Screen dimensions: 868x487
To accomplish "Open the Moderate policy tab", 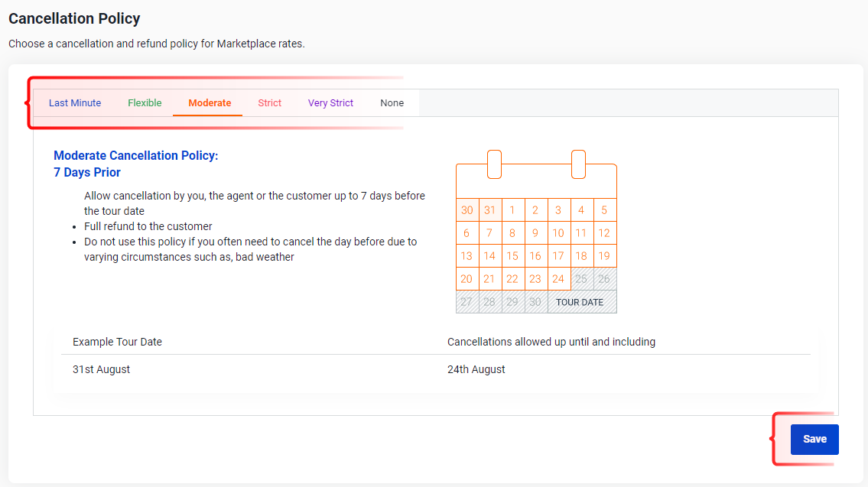I will [x=210, y=103].
